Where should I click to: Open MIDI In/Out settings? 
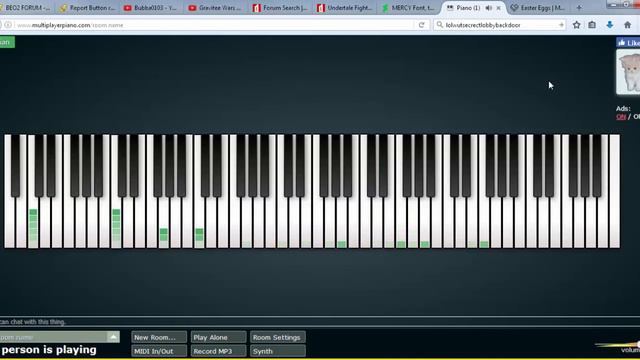click(159, 351)
